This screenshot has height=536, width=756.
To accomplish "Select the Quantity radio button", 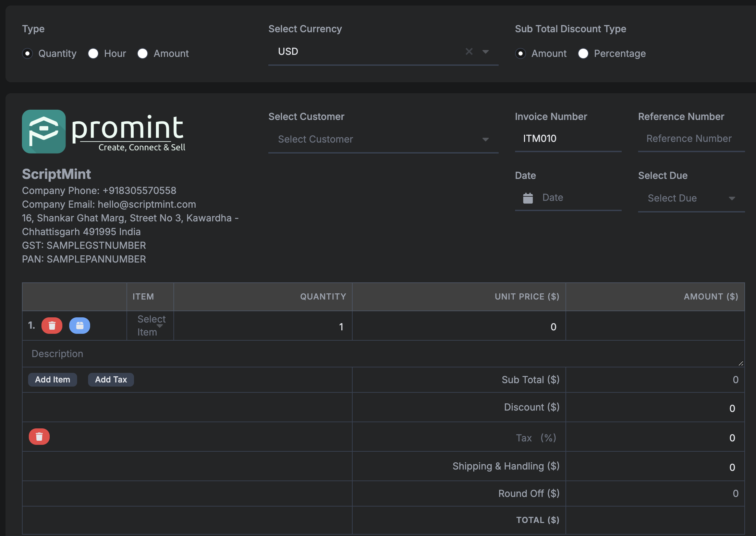I will coord(27,53).
